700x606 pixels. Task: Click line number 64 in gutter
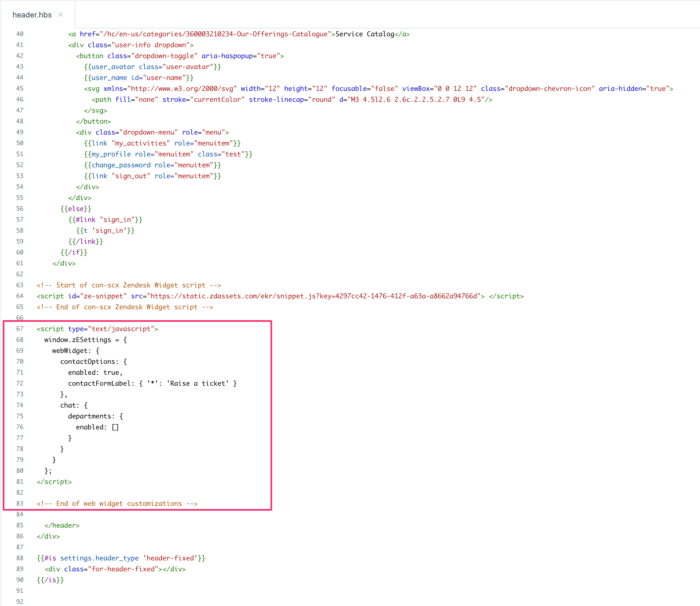tap(20, 296)
